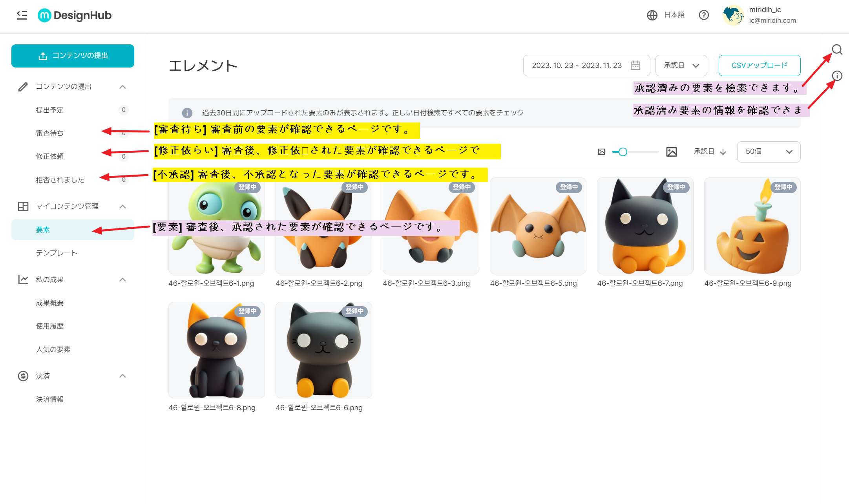Viewport: 849px width, 504px height.
Task: Select the 審査待ち menu item
Action: (x=49, y=133)
